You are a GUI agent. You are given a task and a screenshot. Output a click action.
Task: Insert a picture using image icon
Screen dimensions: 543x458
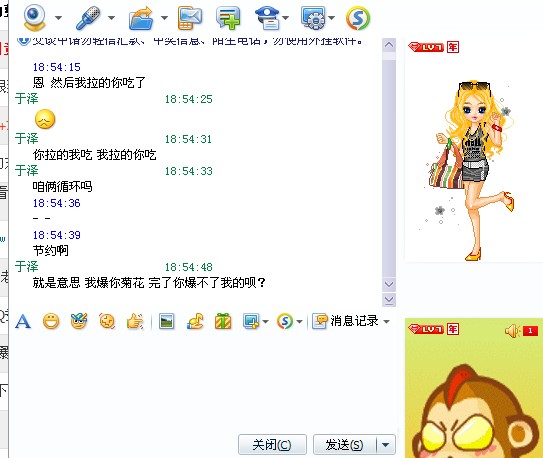point(167,321)
